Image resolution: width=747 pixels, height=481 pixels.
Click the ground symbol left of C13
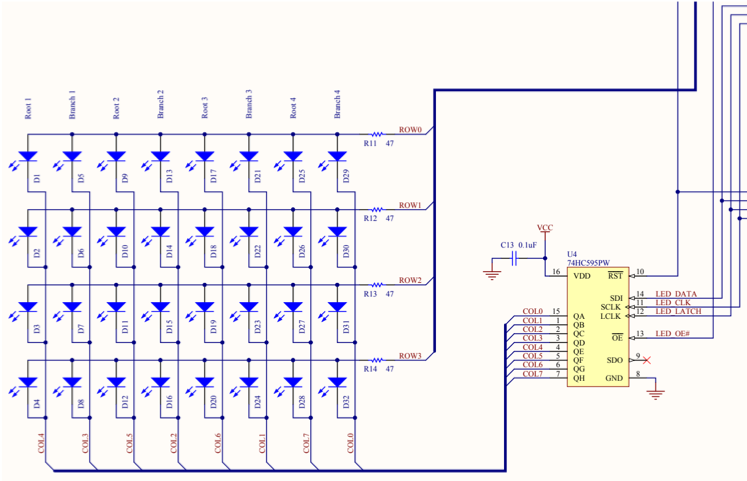[x=492, y=275]
